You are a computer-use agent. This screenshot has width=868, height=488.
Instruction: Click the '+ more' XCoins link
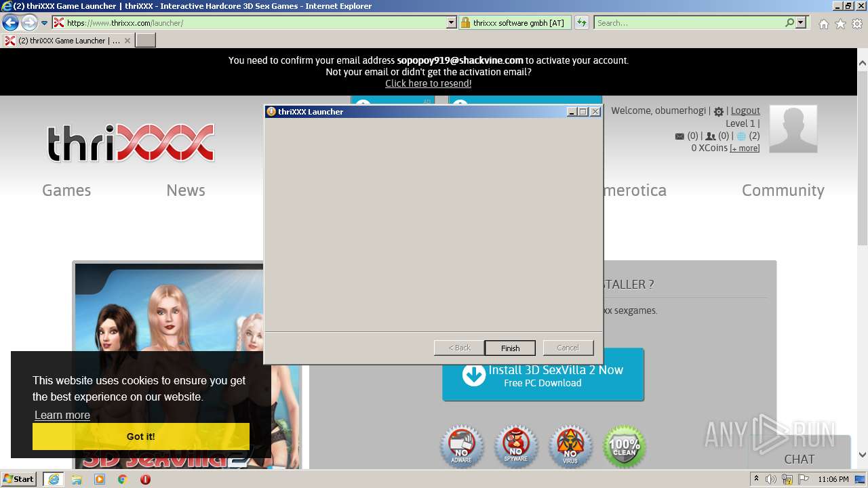pyautogui.click(x=745, y=148)
